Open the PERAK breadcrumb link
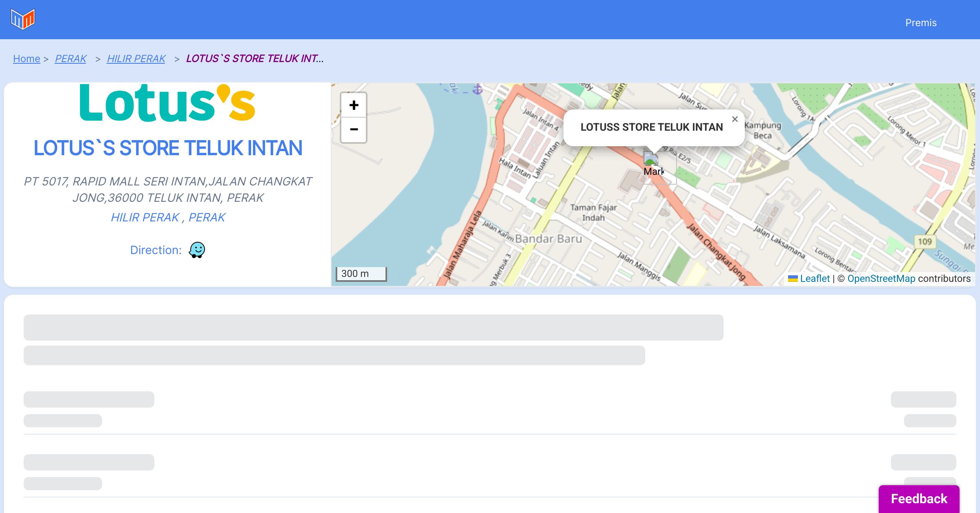This screenshot has width=980, height=513. 71,59
